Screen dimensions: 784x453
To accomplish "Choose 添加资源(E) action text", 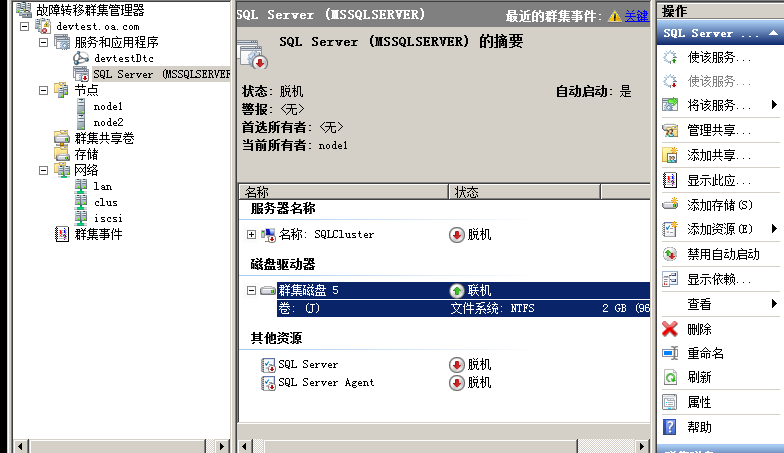I will pos(720,229).
